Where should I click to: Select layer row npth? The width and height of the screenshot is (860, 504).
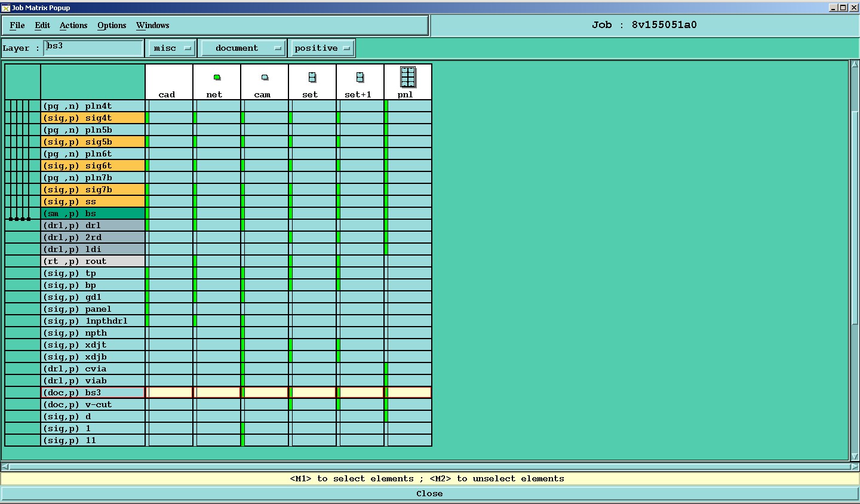tap(93, 333)
